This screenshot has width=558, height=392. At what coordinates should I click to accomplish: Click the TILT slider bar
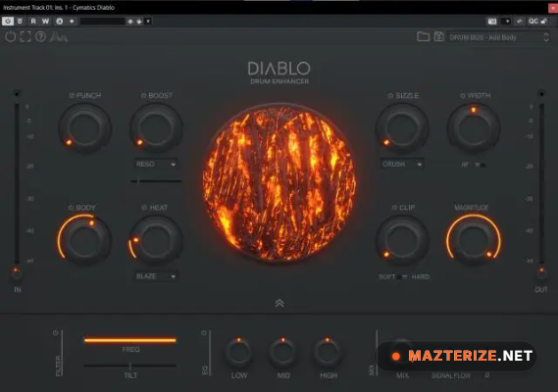click(130, 366)
